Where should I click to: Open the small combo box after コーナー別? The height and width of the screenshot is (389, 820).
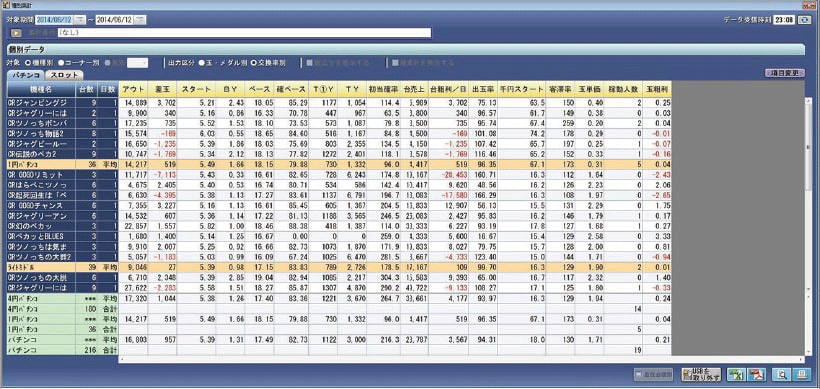pyautogui.click(x=138, y=63)
